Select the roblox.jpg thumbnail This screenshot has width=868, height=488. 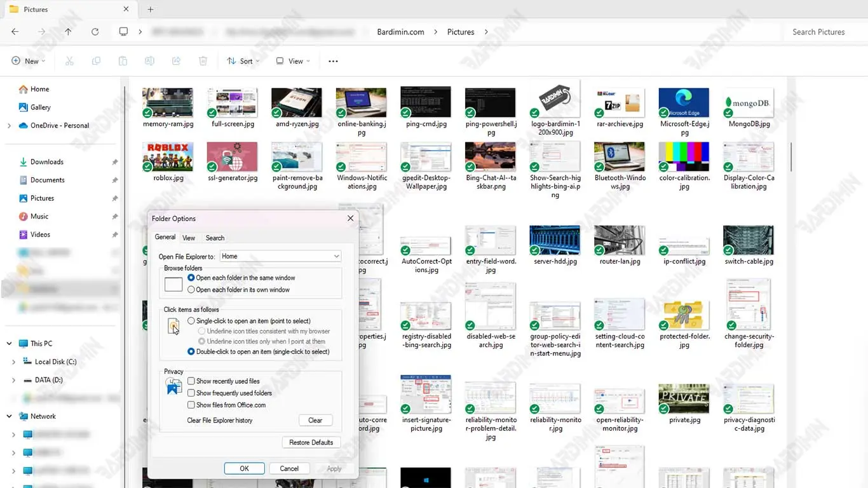tap(168, 157)
